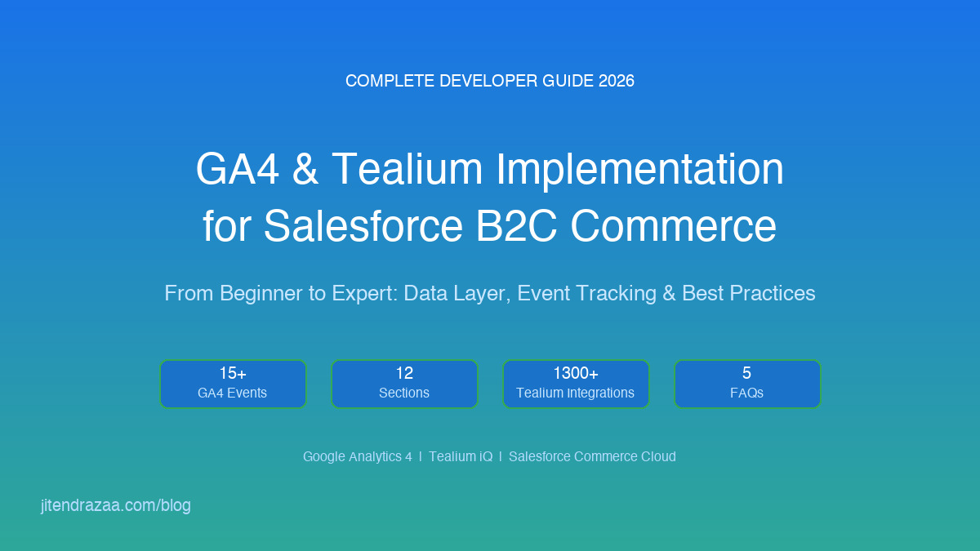This screenshot has height=551, width=980.
Task: Click the 1300+ number in the third card
Action: pos(576,373)
